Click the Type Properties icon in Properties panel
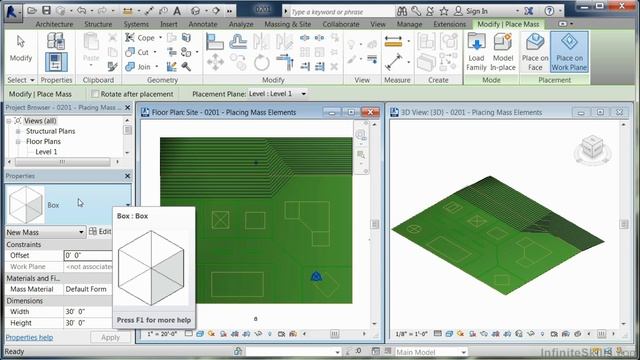This screenshot has width=640, height=360. click(56, 41)
